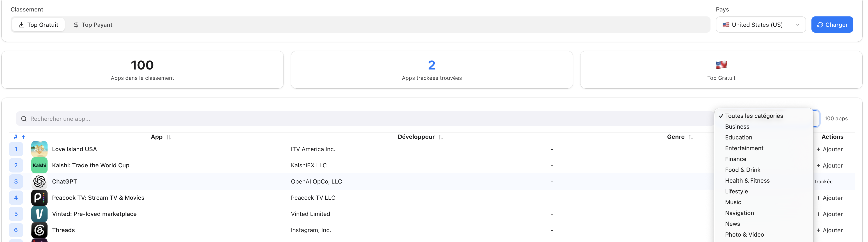Click the Apps trackées trouvées card
868x242 pixels.
coord(432,70)
